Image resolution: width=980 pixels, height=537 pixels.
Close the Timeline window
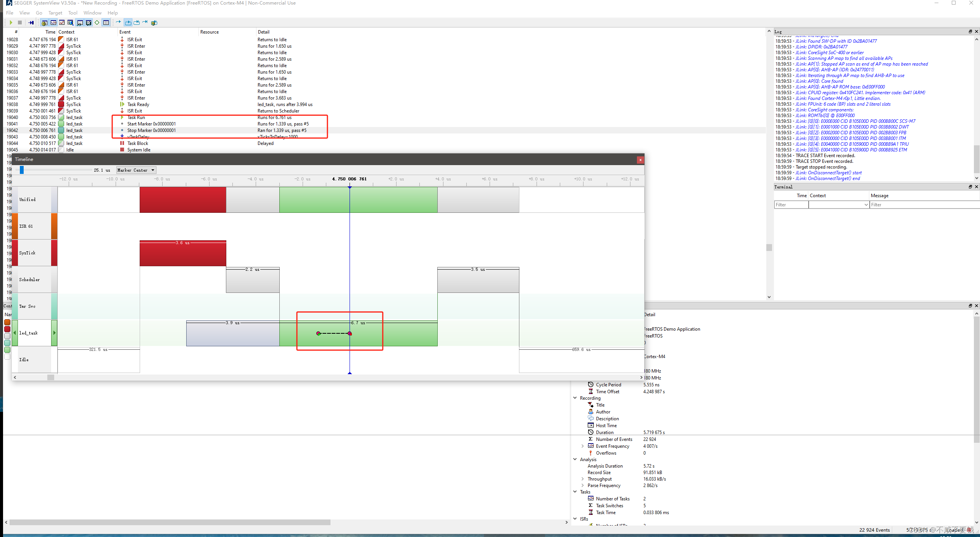[640, 160]
